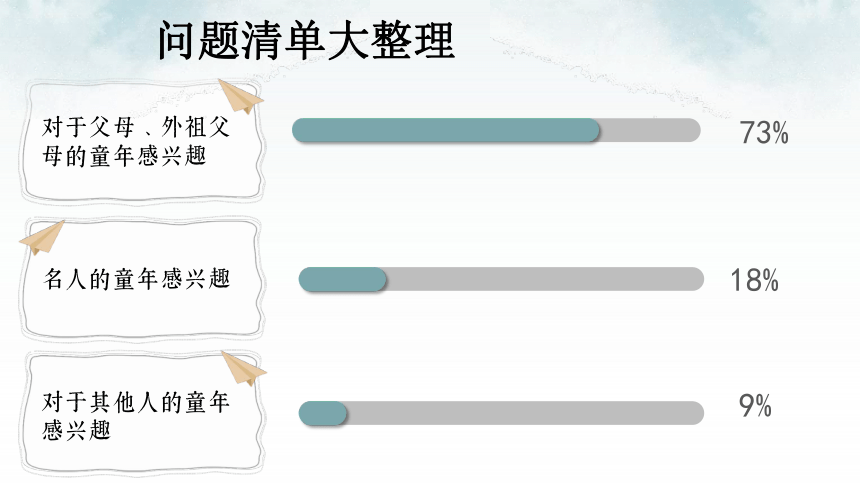Click the text 对于其他人的童年感兴趣
860x484 pixels.
click(x=135, y=416)
